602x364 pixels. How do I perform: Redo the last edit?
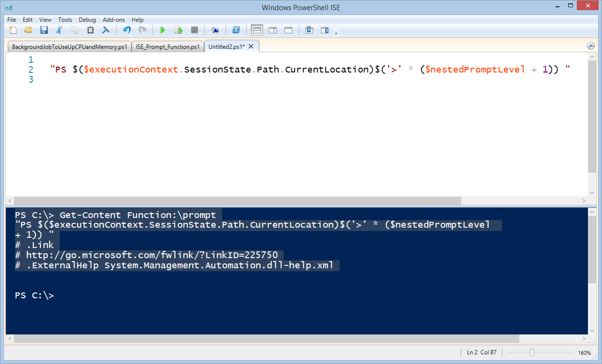tap(142, 29)
